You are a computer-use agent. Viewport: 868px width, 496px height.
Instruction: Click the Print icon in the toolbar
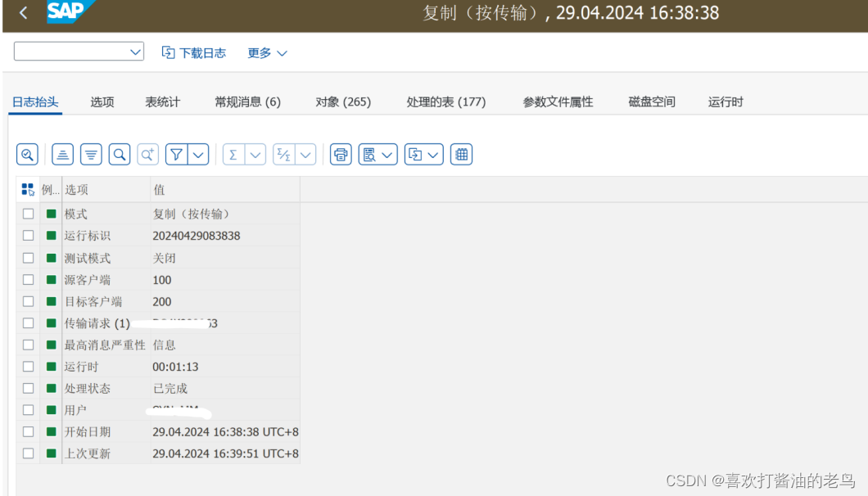(x=340, y=154)
